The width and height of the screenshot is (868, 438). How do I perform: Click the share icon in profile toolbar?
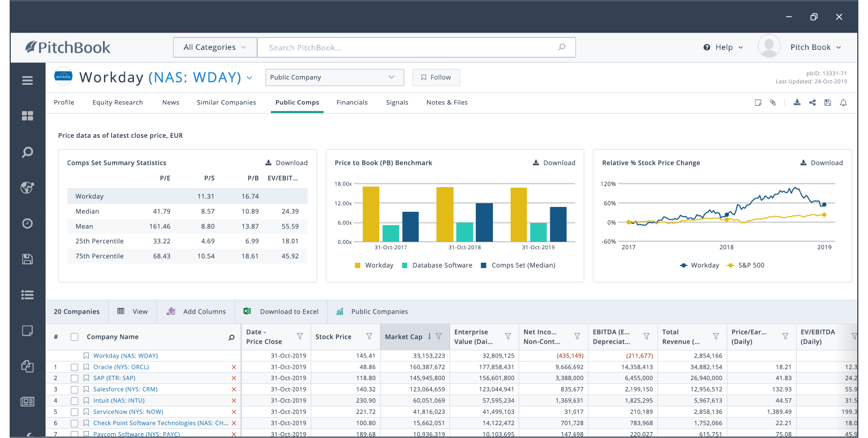(x=812, y=102)
